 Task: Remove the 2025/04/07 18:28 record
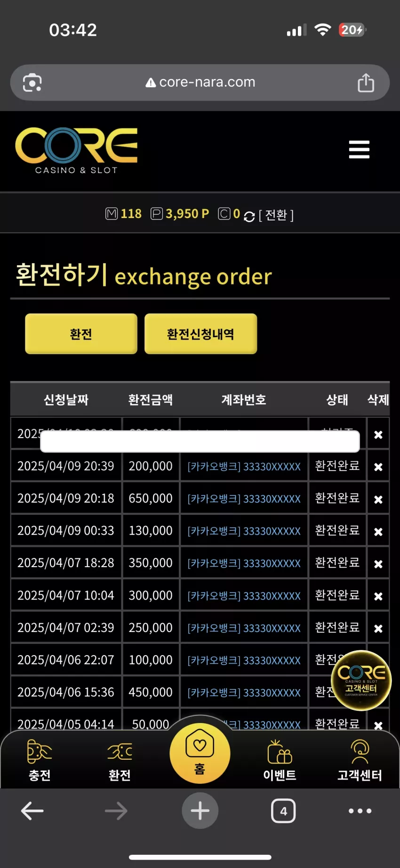(x=378, y=564)
